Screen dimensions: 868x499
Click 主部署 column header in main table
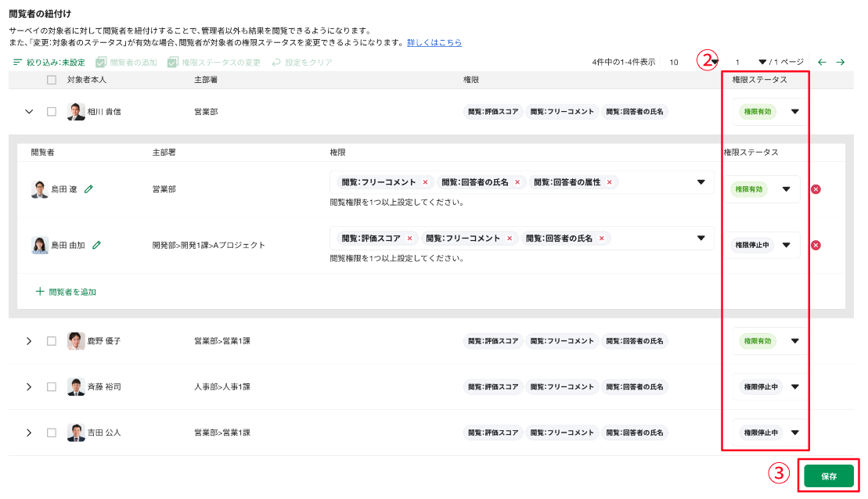coord(206,80)
